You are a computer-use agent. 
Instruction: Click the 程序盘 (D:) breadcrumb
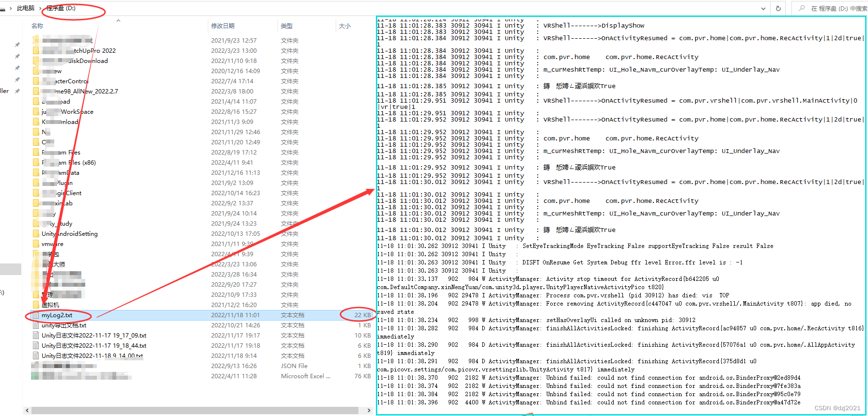(61, 8)
